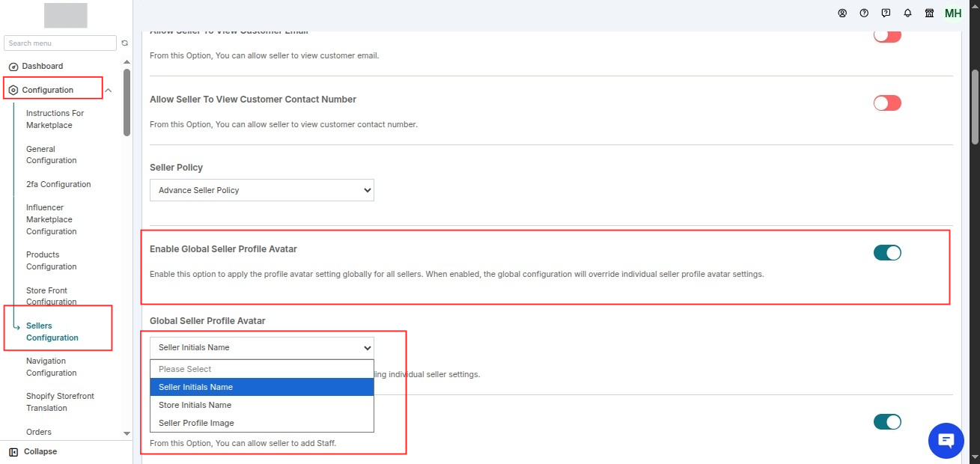Toggle Allow Seller To View Customer Email
Image resolution: width=980 pixels, height=464 pixels.
tap(887, 35)
